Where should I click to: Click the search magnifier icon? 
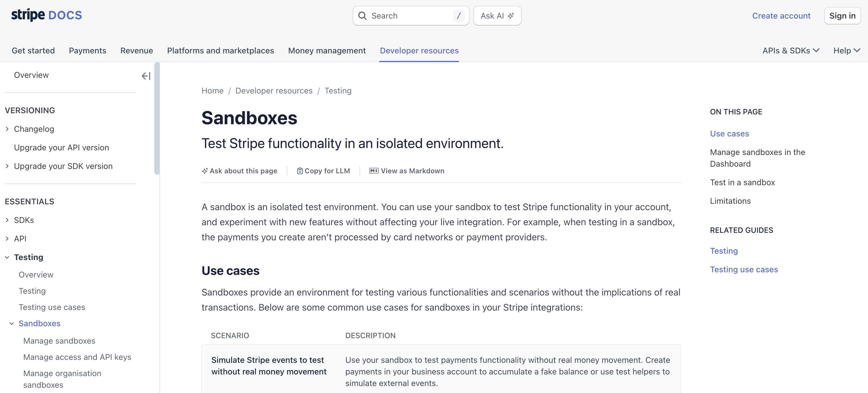pos(363,15)
